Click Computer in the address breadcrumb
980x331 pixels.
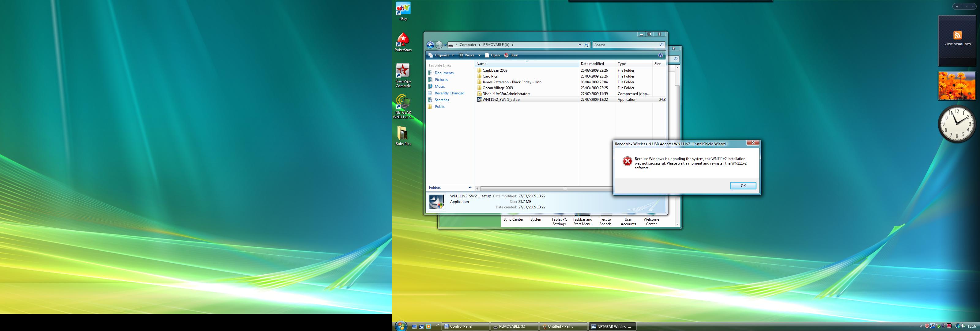468,45
